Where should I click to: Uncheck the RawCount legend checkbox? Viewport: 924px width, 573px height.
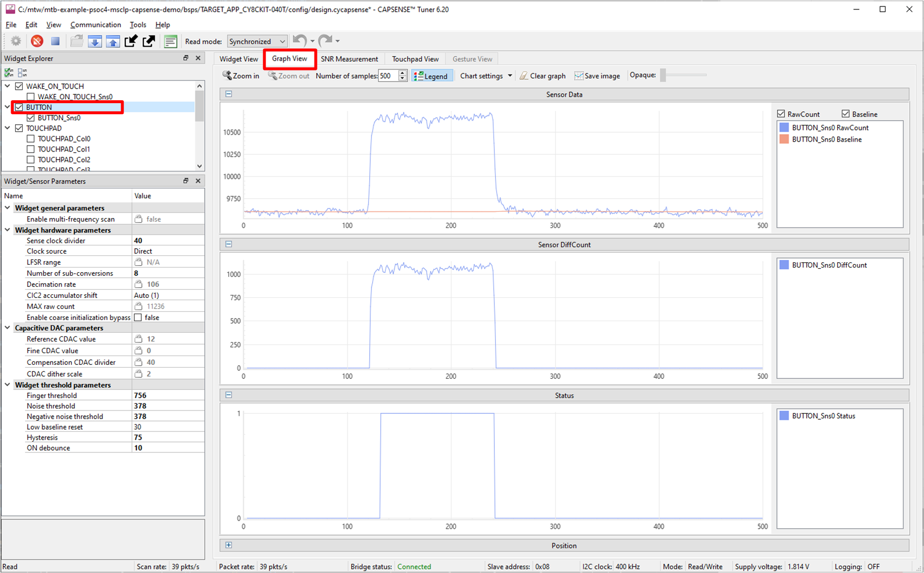[781, 114]
